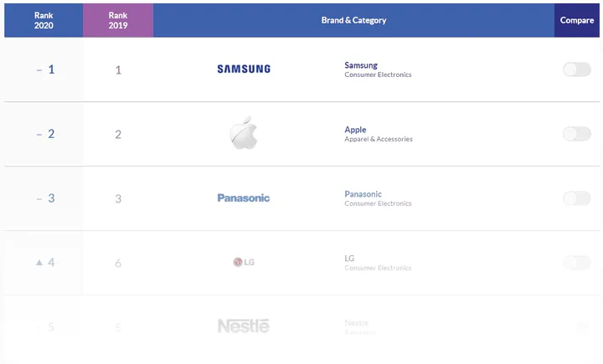Viewport: 603px width, 364px height.
Task: Sort by the Rank 2020 column header
Action: [44, 20]
